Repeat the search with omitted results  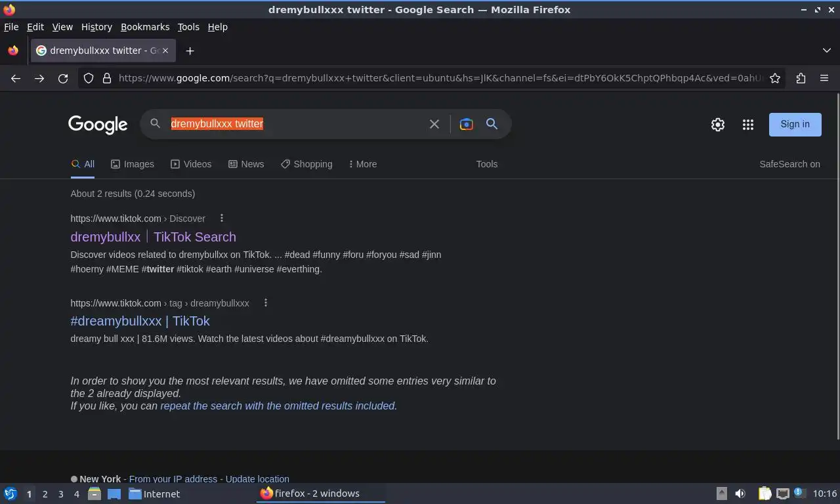point(278,406)
